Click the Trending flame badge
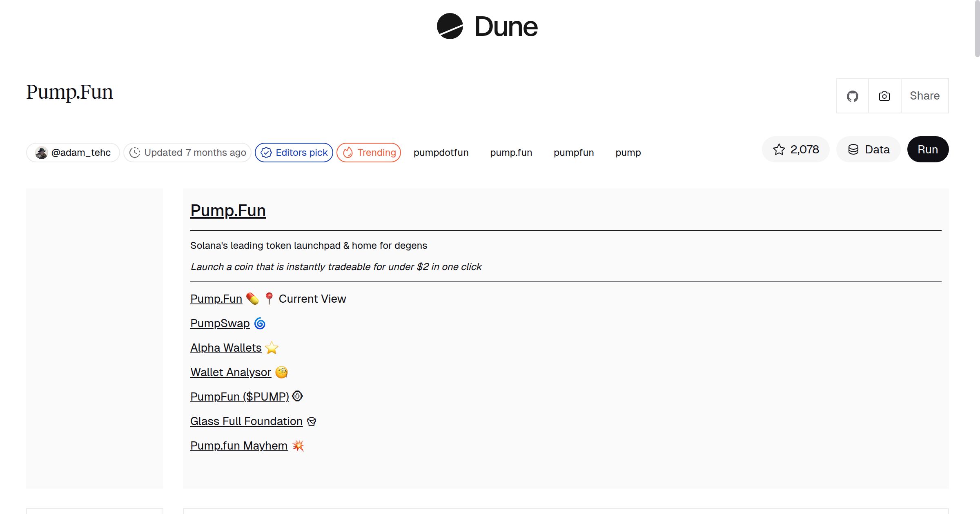This screenshot has height=514, width=980. [347, 153]
